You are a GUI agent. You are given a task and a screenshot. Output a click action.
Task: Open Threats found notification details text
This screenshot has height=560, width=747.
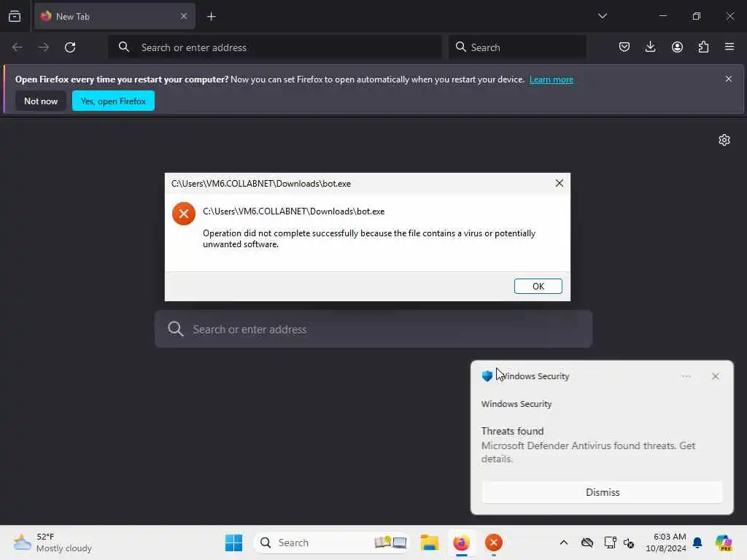588,452
